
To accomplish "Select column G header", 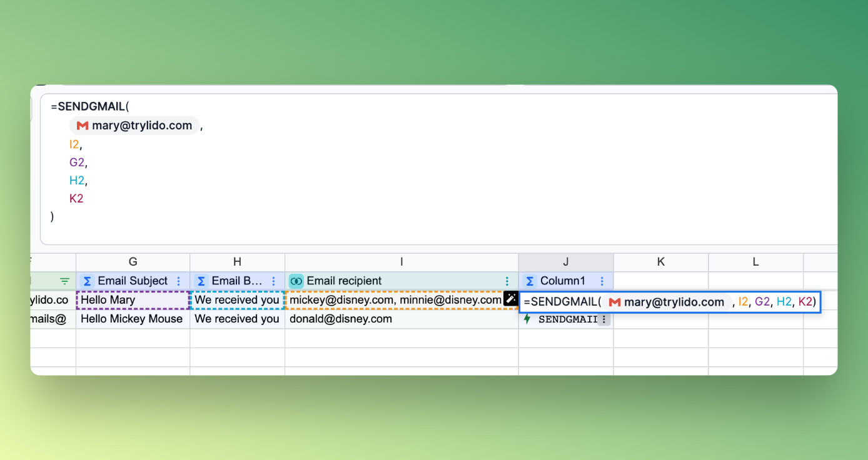I will click(x=133, y=262).
